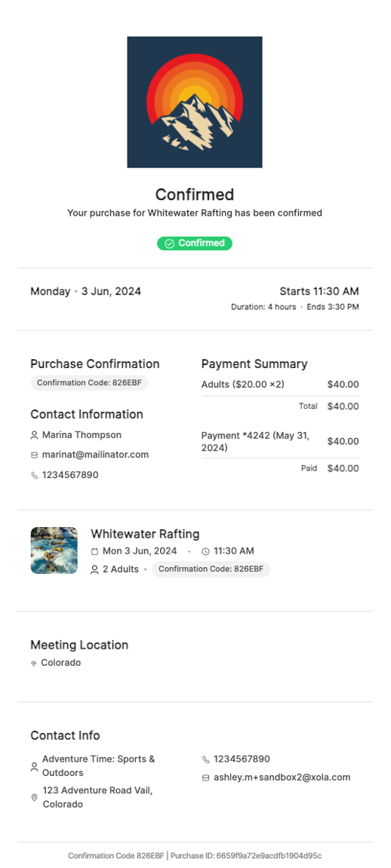The image size is (391, 868).
Task: Click the Confirmation Code pill beside 2 Adults
Action: click(211, 569)
